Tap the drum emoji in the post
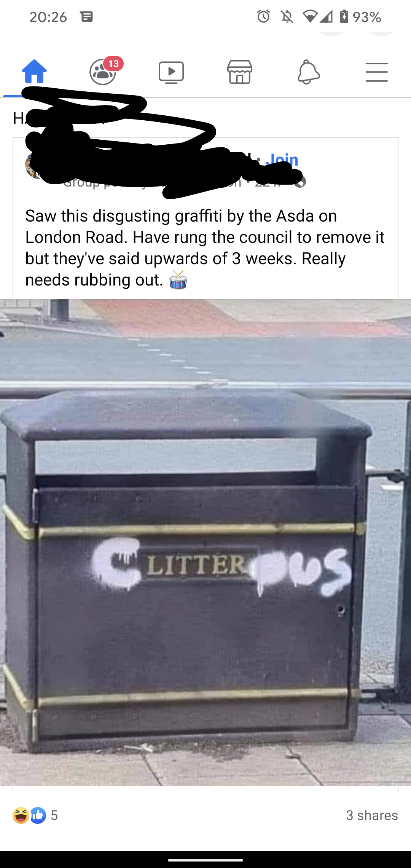The height and width of the screenshot is (868, 411). coord(178,280)
